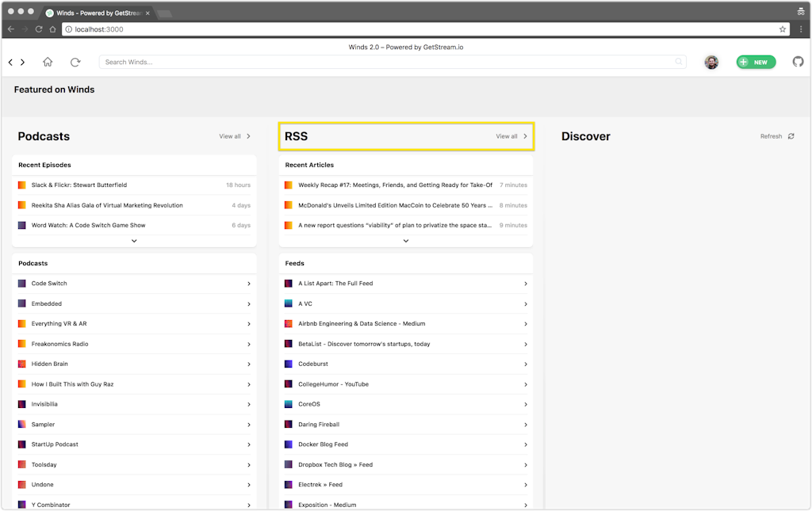The height and width of the screenshot is (511, 812).
Task: Open the Daring Fireball feed
Action: click(406, 425)
